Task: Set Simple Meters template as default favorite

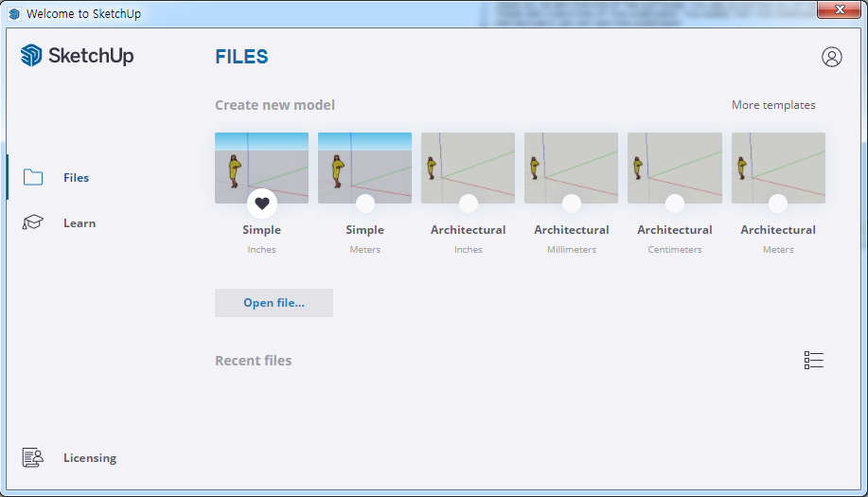Action: tap(365, 204)
